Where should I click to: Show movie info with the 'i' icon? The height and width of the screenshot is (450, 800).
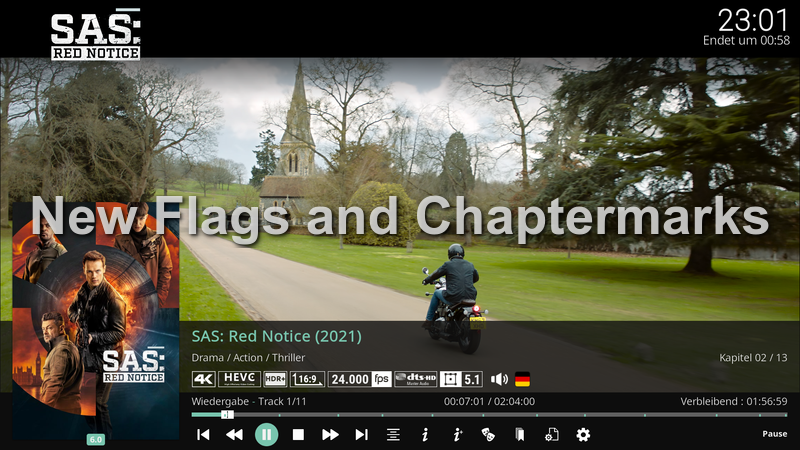point(424,435)
